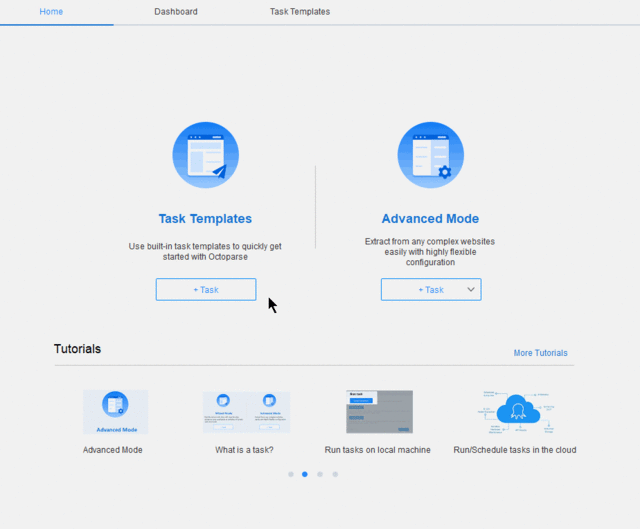640x529 pixels.
Task: Click 'Run tasks on local machine' caption
Action: [x=378, y=450]
